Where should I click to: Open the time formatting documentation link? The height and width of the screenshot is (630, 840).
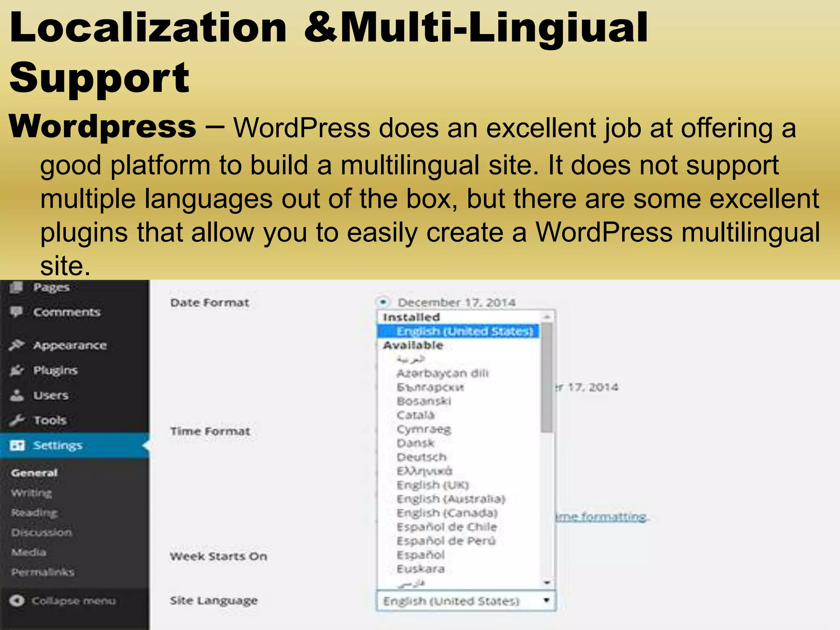[601, 517]
